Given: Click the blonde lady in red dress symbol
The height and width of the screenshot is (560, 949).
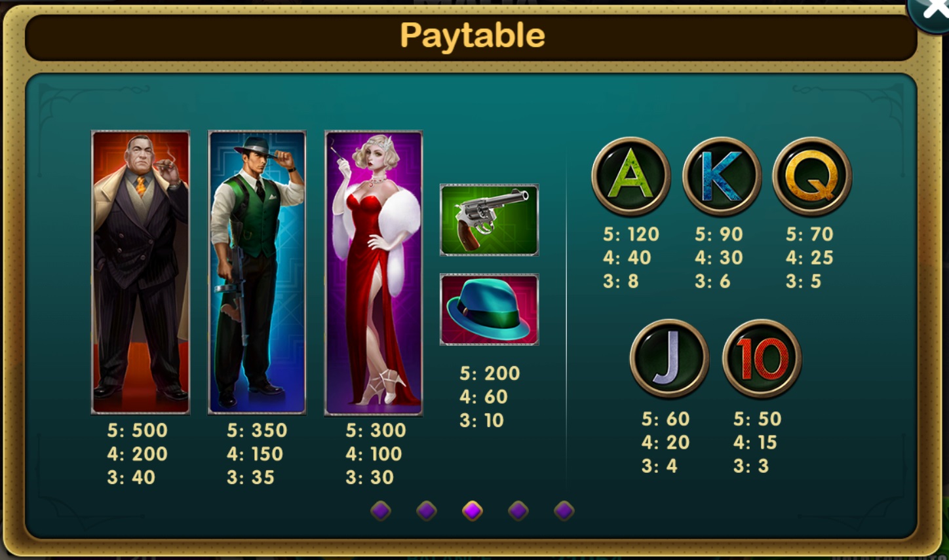Looking at the screenshot, I should [x=374, y=272].
